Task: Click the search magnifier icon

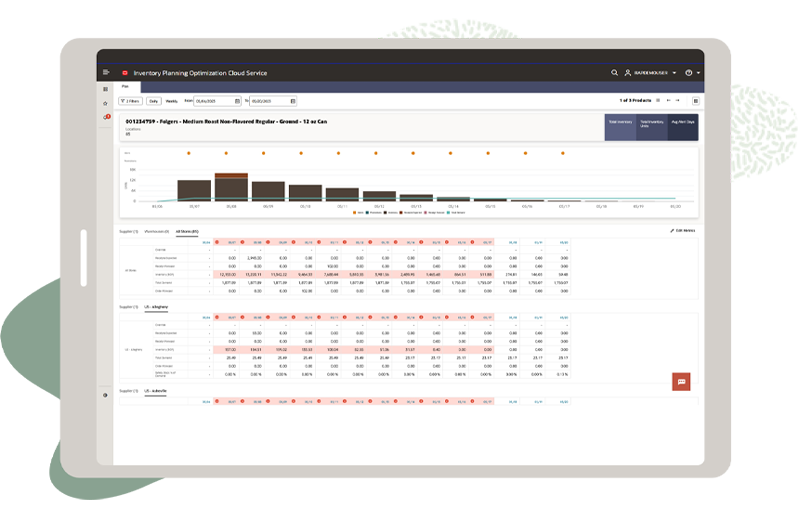Action: (x=614, y=73)
